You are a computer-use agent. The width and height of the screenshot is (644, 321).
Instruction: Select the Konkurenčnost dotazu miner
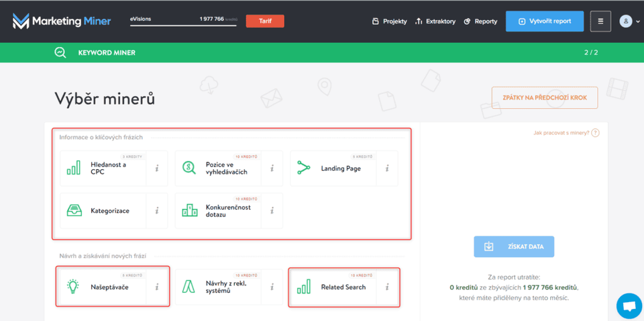click(219, 211)
